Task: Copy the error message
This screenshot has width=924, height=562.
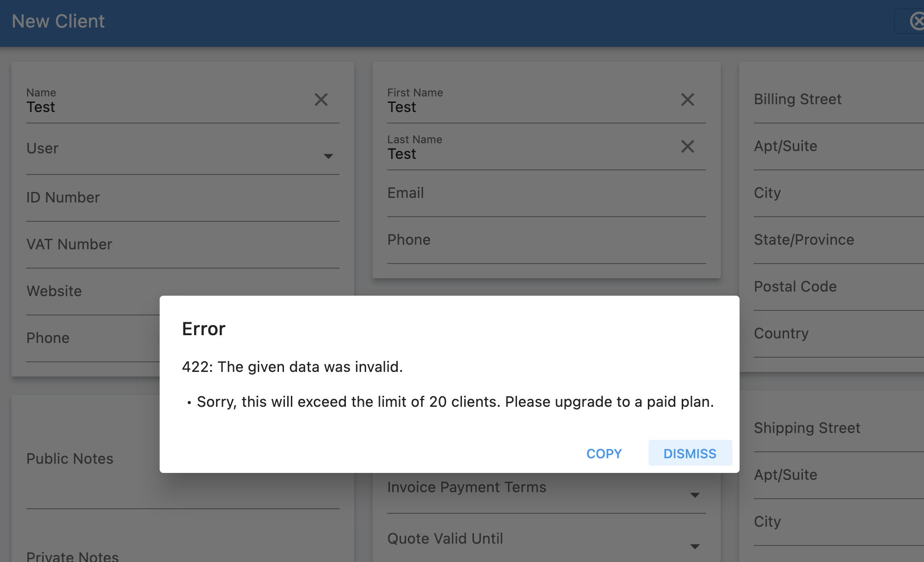Action: 604,453
